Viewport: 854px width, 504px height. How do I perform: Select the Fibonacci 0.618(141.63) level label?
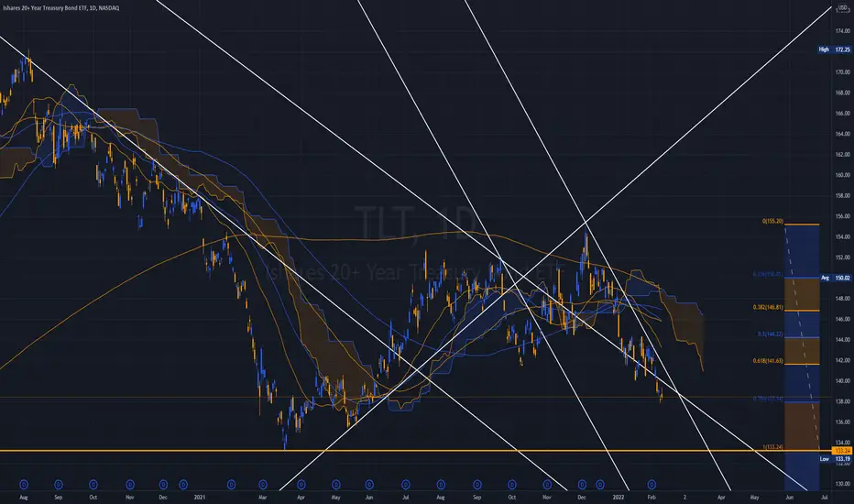[768, 361]
